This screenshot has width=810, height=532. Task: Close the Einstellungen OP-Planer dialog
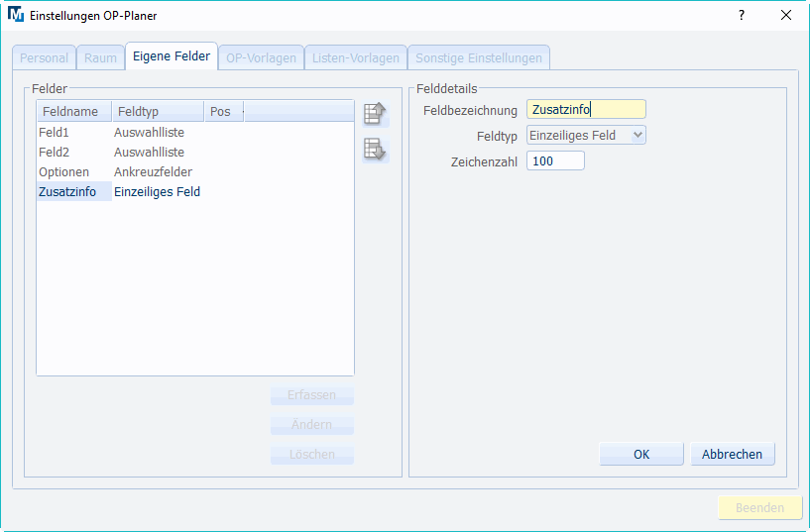[786, 15]
